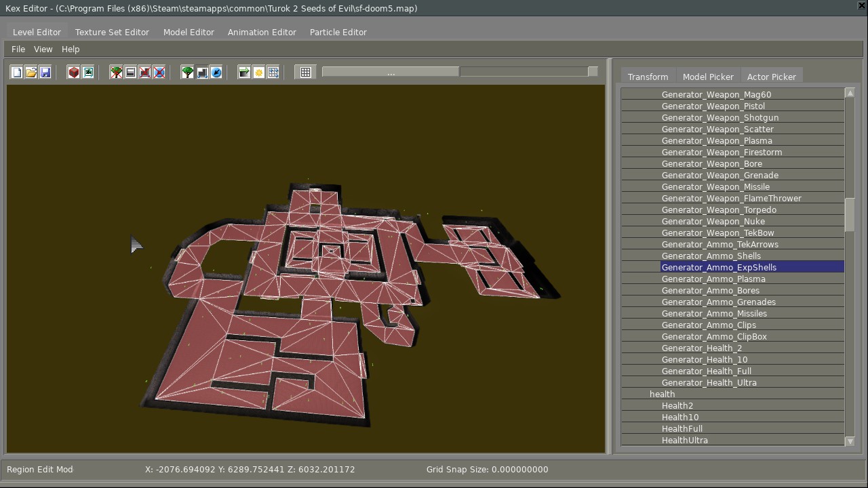Click the red cube toolbar icon
Image resolution: width=868 pixels, height=488 pixels.
tap(74, 73)
